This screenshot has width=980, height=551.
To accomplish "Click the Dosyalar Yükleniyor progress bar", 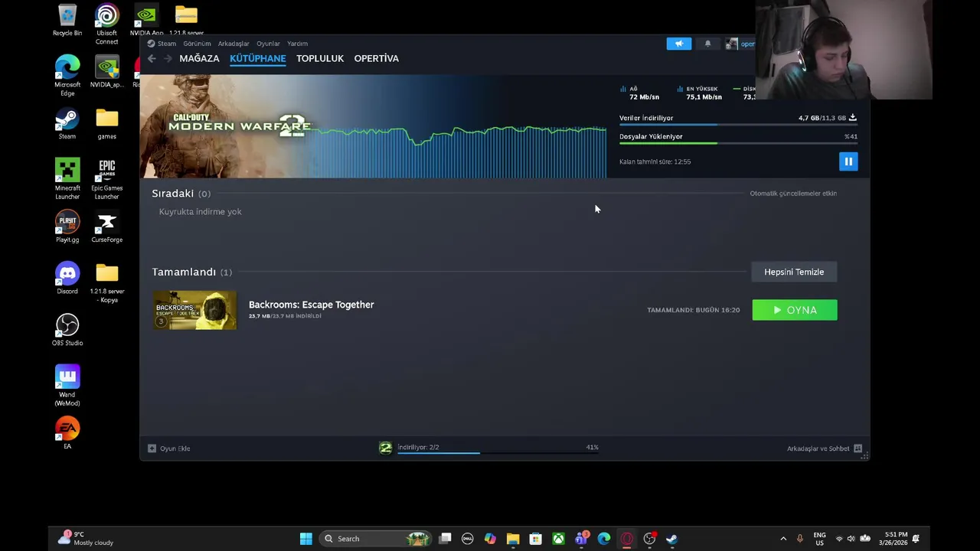I will click(x=738, y=143).
